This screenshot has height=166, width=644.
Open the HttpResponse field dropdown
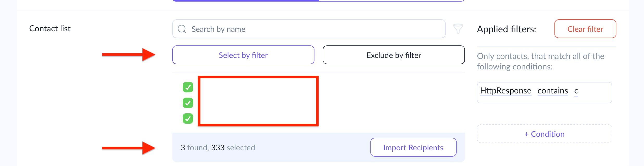pos(506,91)
